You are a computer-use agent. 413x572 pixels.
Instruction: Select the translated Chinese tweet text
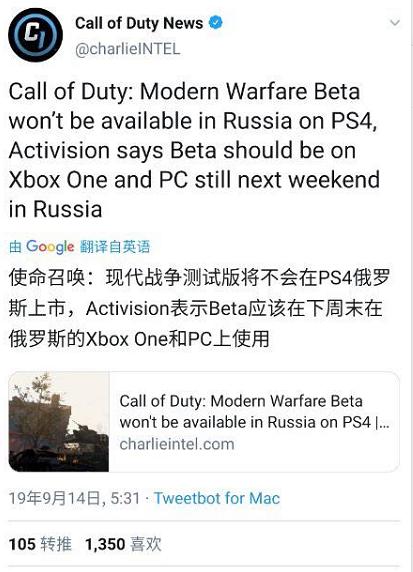(199, 308)
